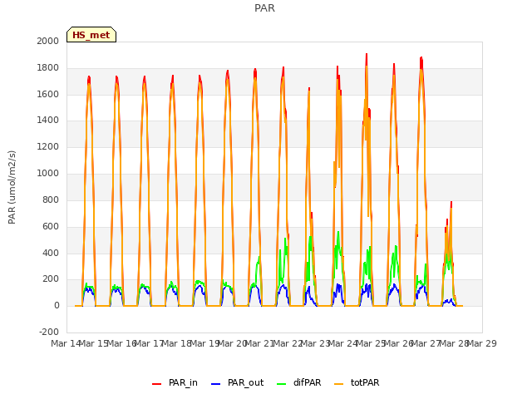Click the Mar 28 low peak near 800
The width and height of the screenshot is (532, 399).
tap(451, 204)
